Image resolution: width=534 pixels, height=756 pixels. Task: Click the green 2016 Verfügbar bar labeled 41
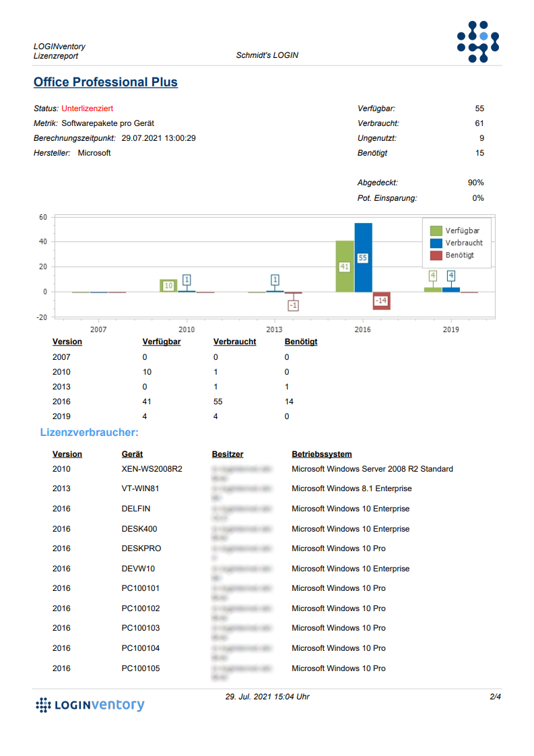point(345,266)
